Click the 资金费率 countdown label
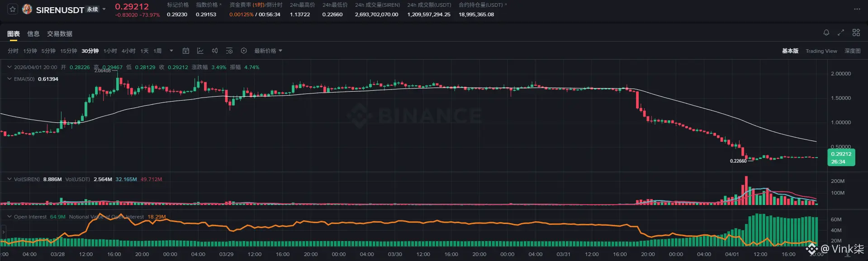 coord(256,5)
